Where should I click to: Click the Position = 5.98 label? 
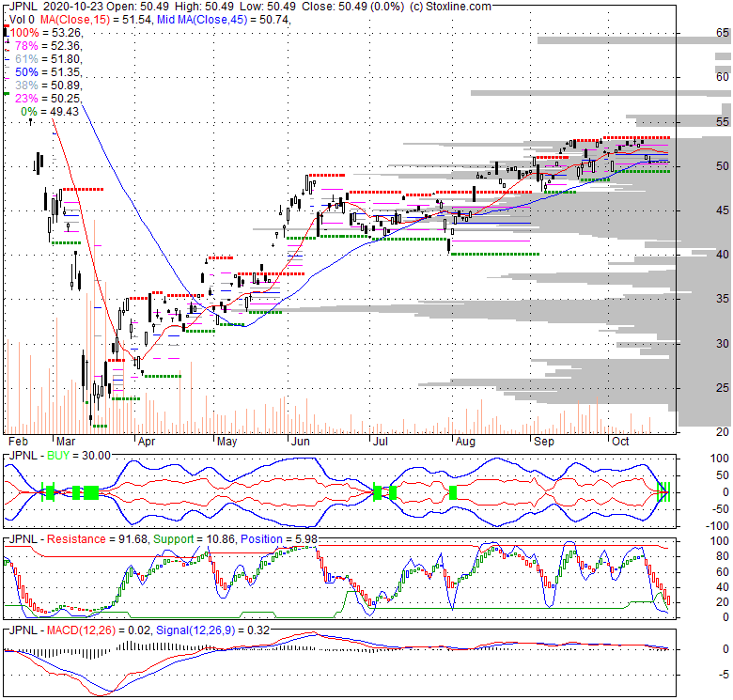[278, 539]
